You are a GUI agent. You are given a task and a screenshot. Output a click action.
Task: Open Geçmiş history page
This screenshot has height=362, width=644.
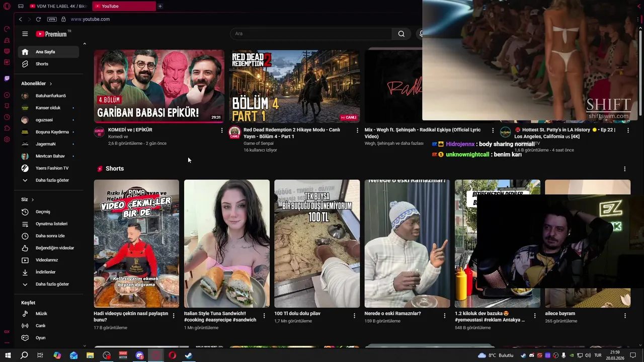pyautogui.click(x=48, y=212)
